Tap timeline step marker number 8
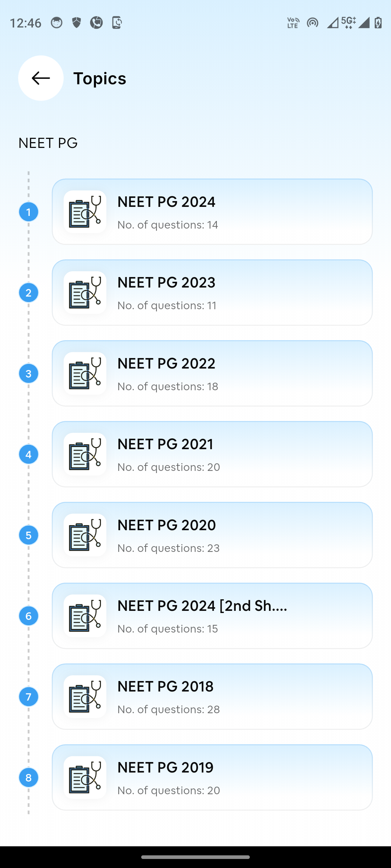Screen dimensions: 391x868 [29, 778]
